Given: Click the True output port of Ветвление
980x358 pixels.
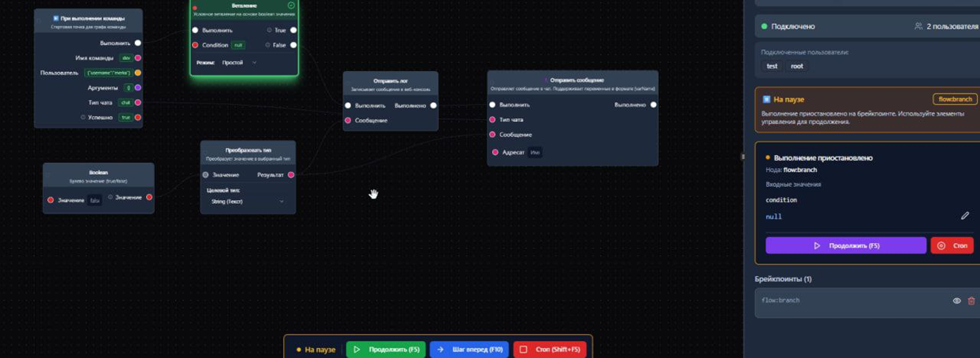Looking at the screenshot, I should pos(293,30).
